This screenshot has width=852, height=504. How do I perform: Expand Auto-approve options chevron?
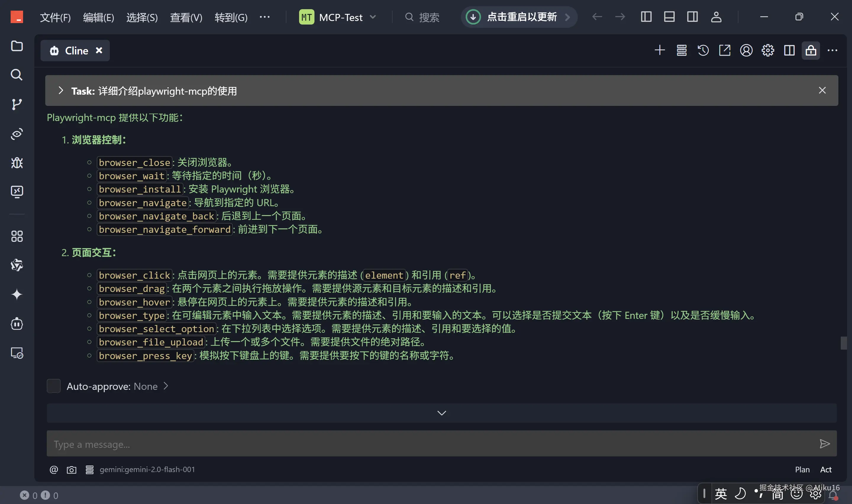[x=166, y=386]
